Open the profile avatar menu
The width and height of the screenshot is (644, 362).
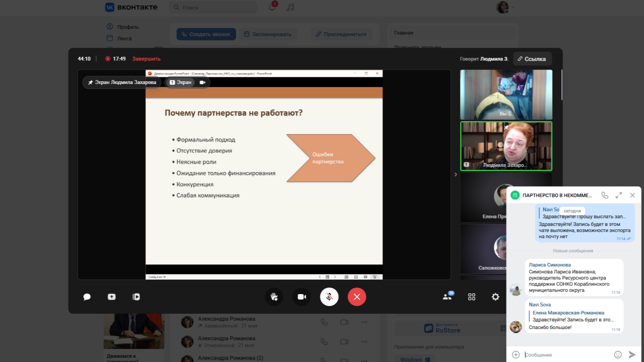(x=506, y=7)
